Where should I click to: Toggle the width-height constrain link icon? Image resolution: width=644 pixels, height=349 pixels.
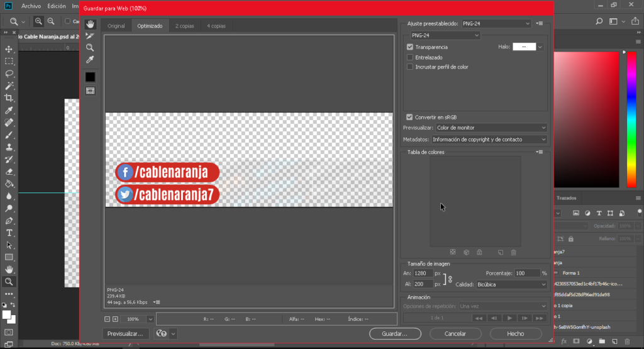click(x=450, y=279)
